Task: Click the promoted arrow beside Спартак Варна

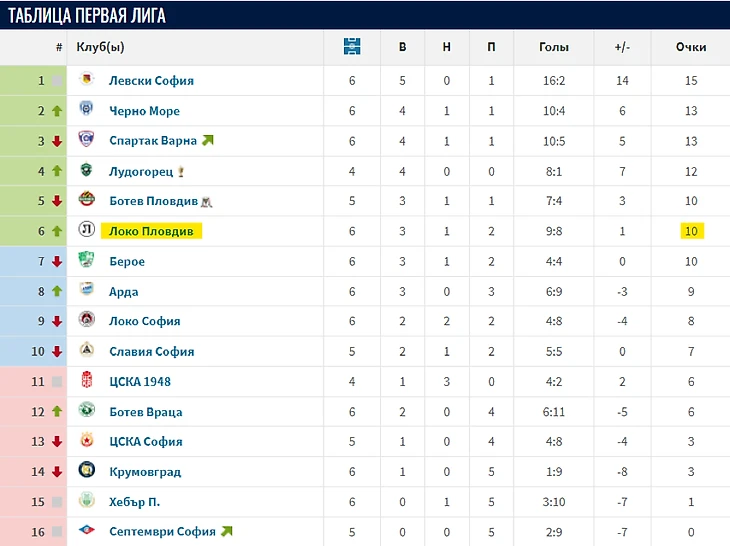Action: (208, 140)
